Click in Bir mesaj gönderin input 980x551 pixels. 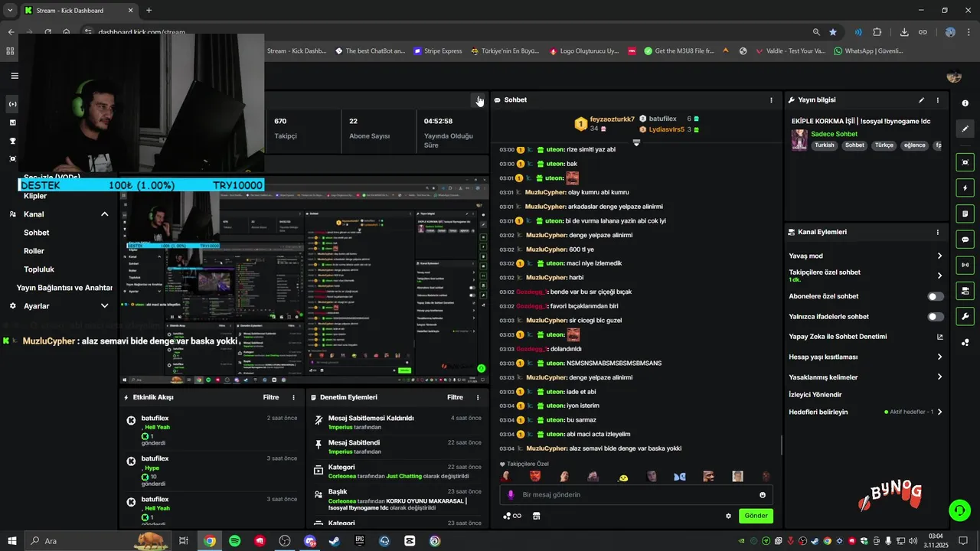pyautogui.click(x=635, y=495)
